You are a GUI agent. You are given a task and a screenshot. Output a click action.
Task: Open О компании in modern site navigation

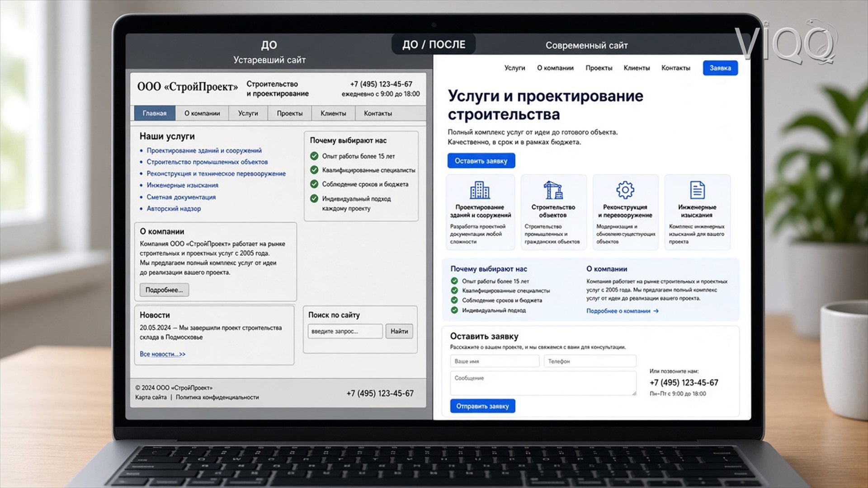point(555,68)
